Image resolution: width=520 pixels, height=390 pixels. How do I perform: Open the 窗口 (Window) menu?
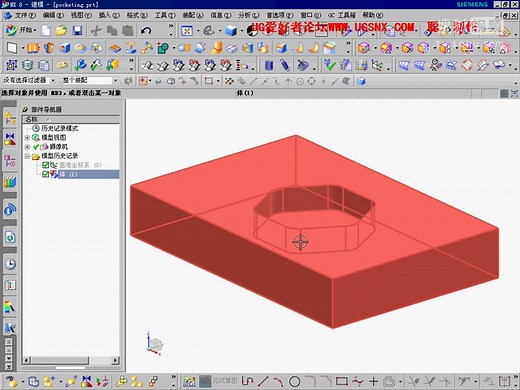[x=310, y=15]
